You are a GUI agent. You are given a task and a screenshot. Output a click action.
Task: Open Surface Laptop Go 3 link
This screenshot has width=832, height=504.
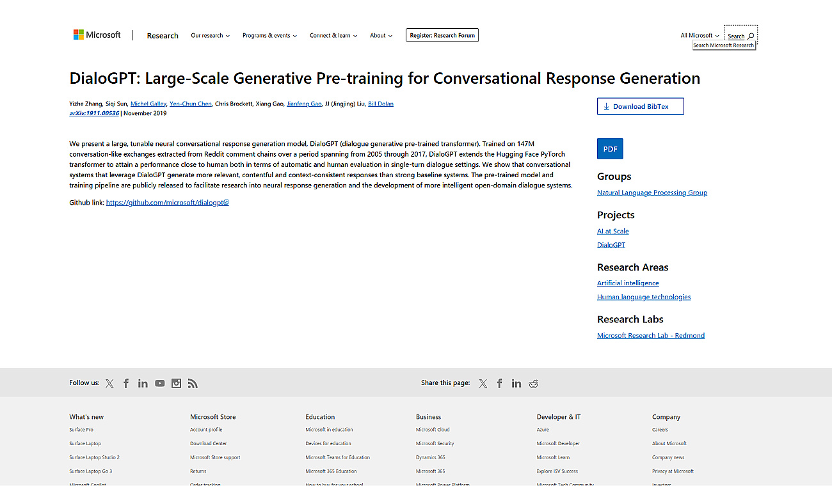(x=91, y=471)
